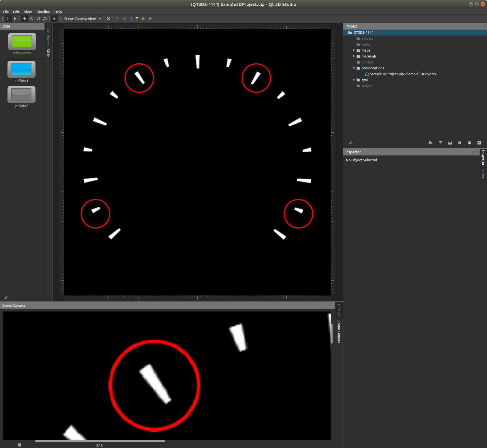Select the Scale tool in toolbar
487x448 pixels.
click(38, 19)
